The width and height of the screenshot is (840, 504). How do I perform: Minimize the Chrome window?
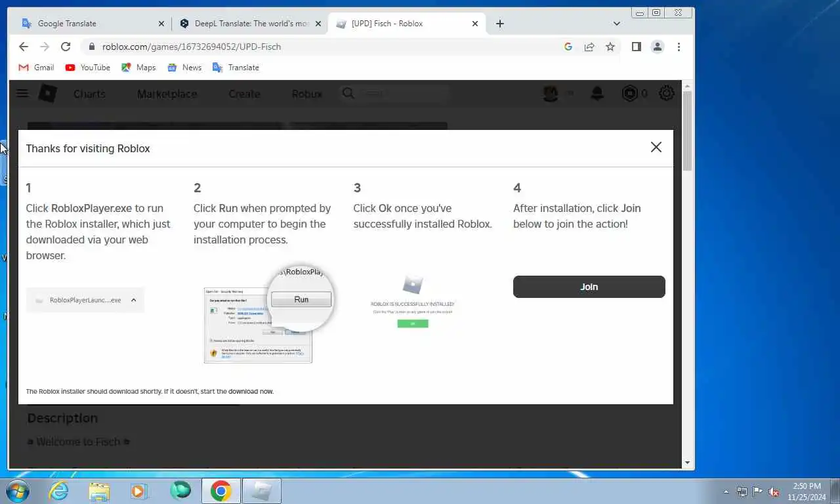pos(640,12)
